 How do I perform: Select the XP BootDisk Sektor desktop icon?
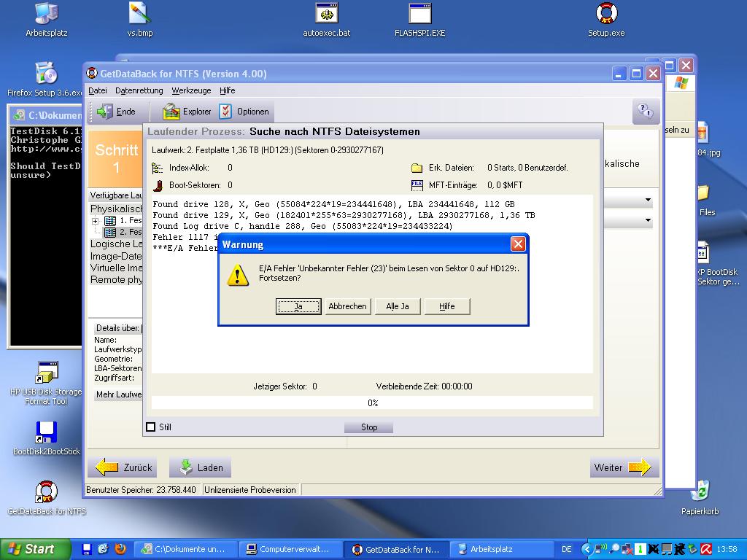pos(717,263)
